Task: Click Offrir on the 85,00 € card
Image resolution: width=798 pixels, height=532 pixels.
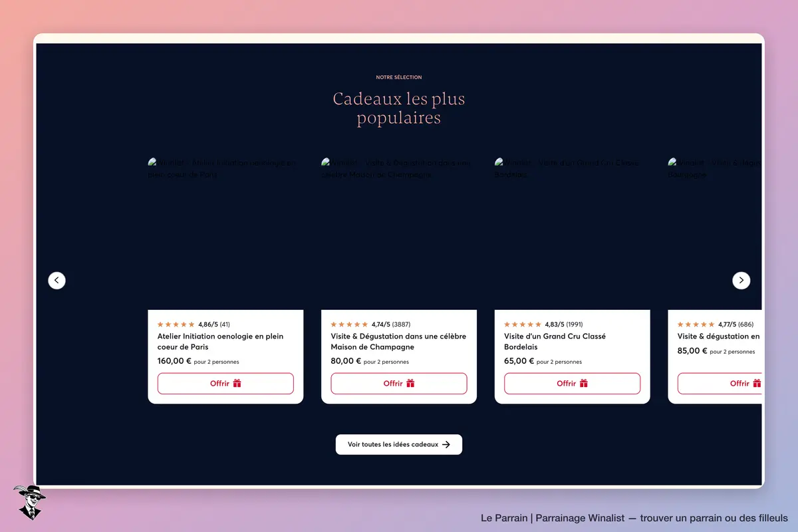Action: click(720, 384)
